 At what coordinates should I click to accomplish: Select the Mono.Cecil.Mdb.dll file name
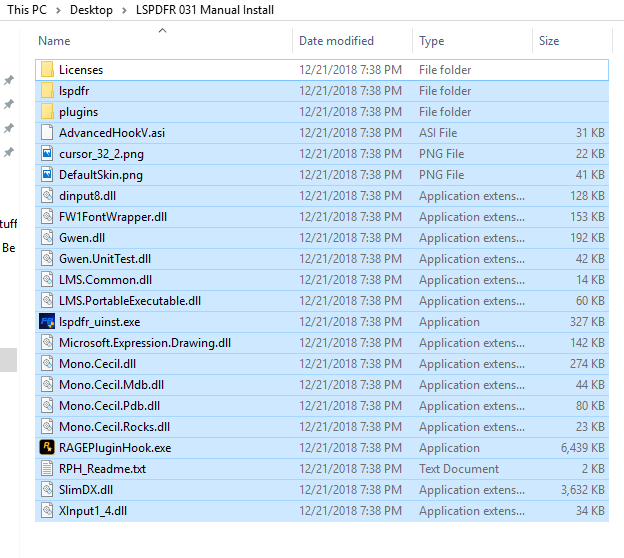111,384
